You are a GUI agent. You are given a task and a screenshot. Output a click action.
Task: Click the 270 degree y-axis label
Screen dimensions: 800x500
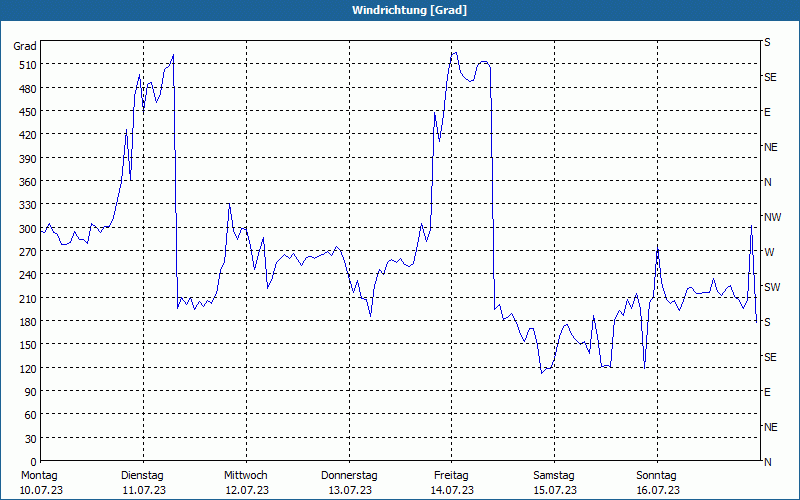click(26, 252)
